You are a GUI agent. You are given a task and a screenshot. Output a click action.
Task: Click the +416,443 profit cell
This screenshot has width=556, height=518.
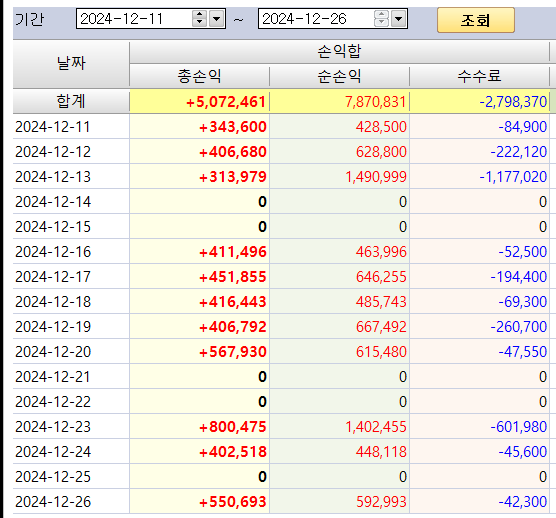(200, 302)
